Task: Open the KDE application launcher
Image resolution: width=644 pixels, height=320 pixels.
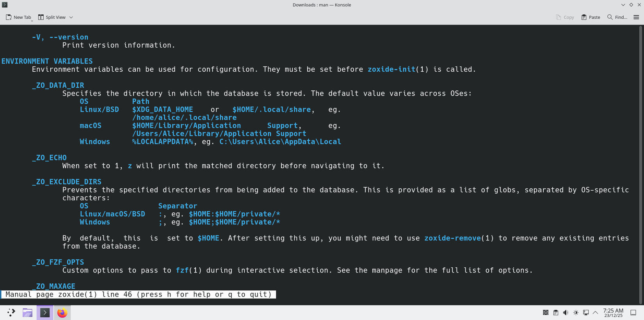Action: 11,313
